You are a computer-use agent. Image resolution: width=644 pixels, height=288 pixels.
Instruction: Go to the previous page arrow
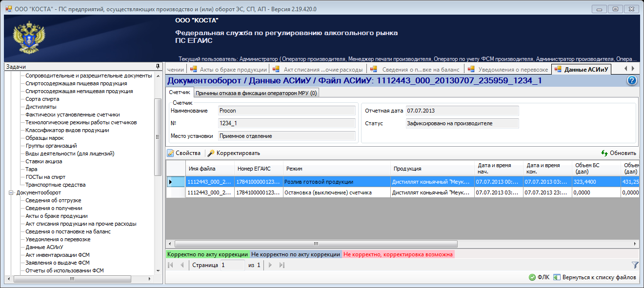click(x=182, y=265)
